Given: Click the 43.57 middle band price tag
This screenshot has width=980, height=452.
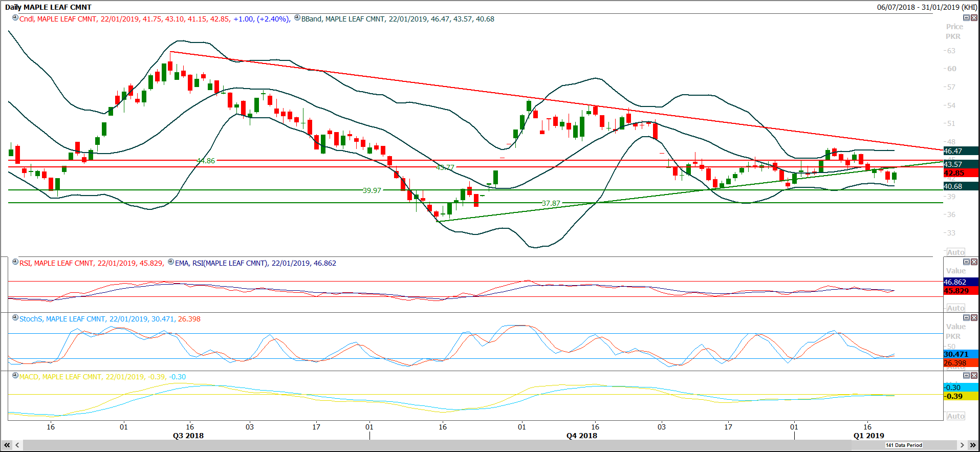Looking at the screenshot, I should 961,164.
